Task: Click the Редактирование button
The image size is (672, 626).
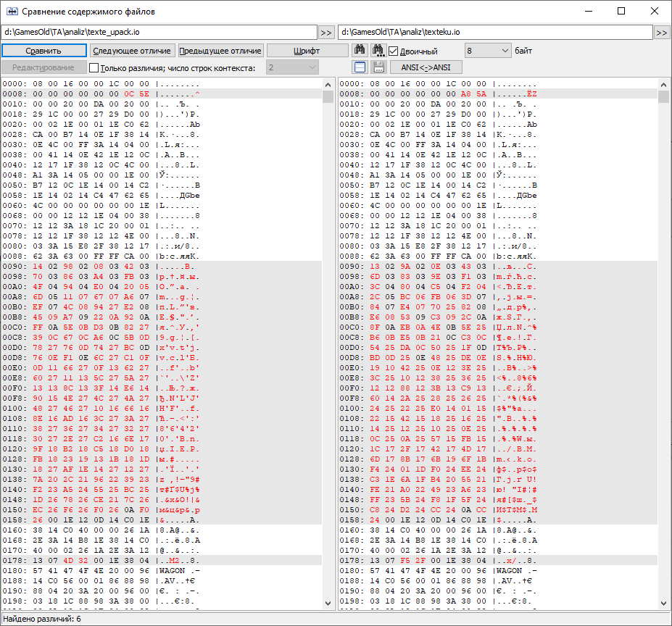Action: tap(43, 67)
